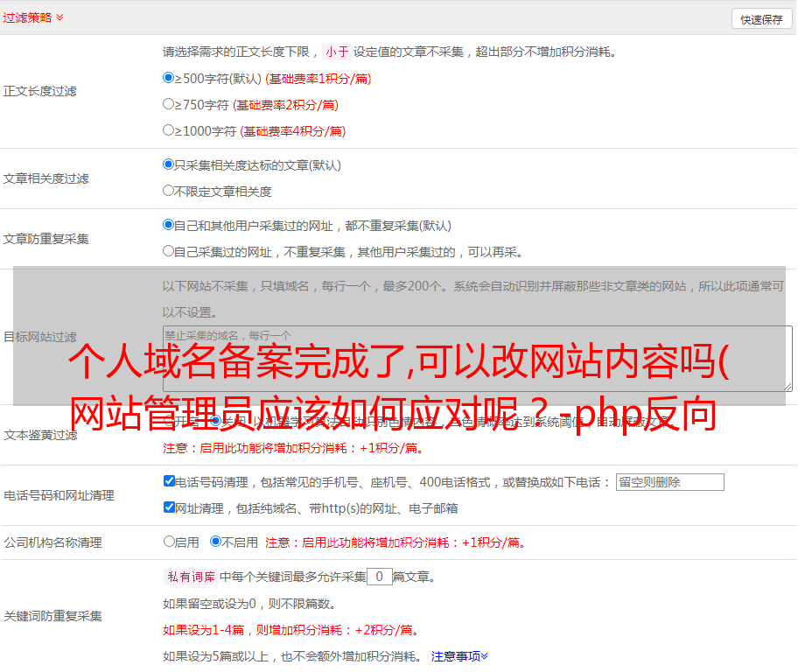Image resolution: width=798 pixels, height=672 pixels.
Task: Toggle the 电话号码清理 checkbox
Action: point(169,481)
